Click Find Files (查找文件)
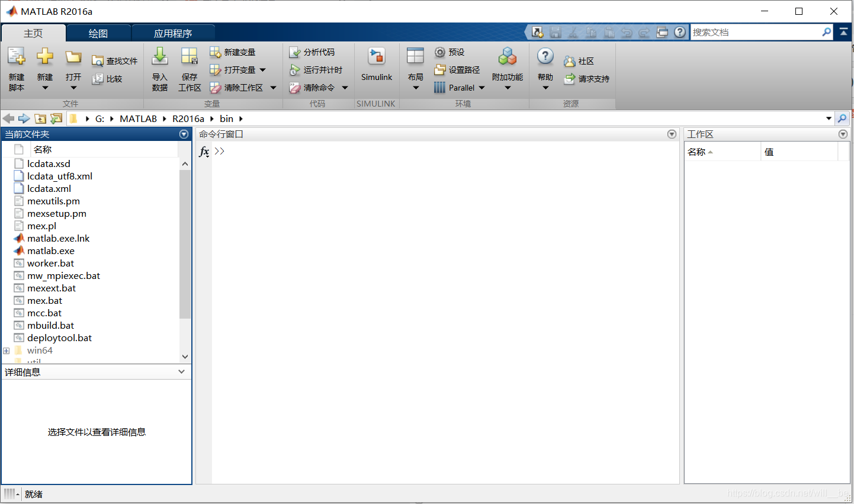The width and height of the screenshot is (854, 504). pos(115,61)
